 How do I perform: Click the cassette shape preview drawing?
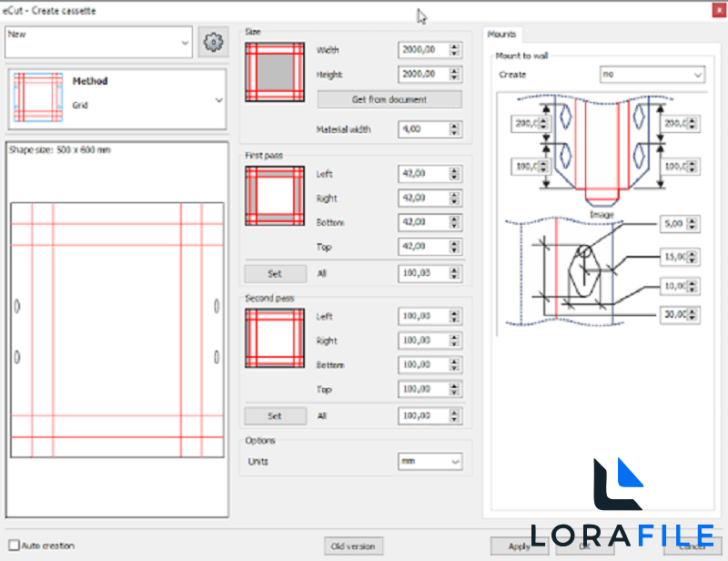(x=117, y=330)
